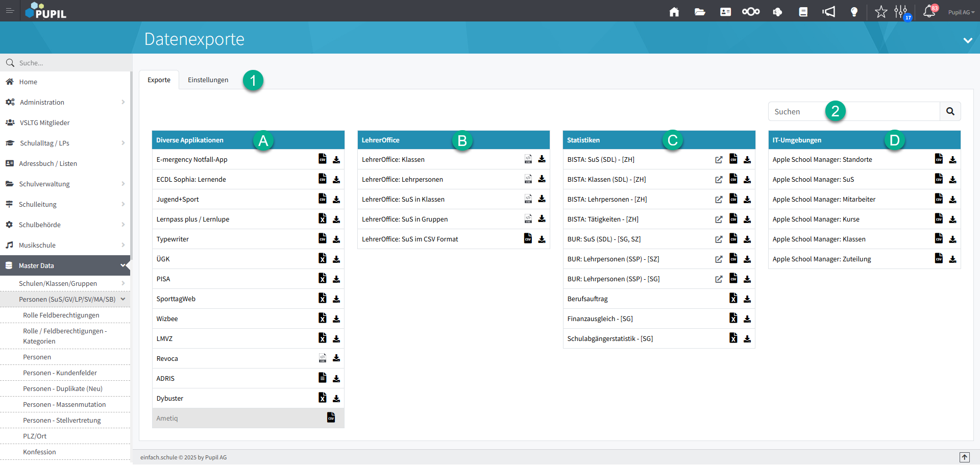The image size is (980, 465).
Task: Download the LehrerOffice: Klassen export
Action: (x=542, y=159)
